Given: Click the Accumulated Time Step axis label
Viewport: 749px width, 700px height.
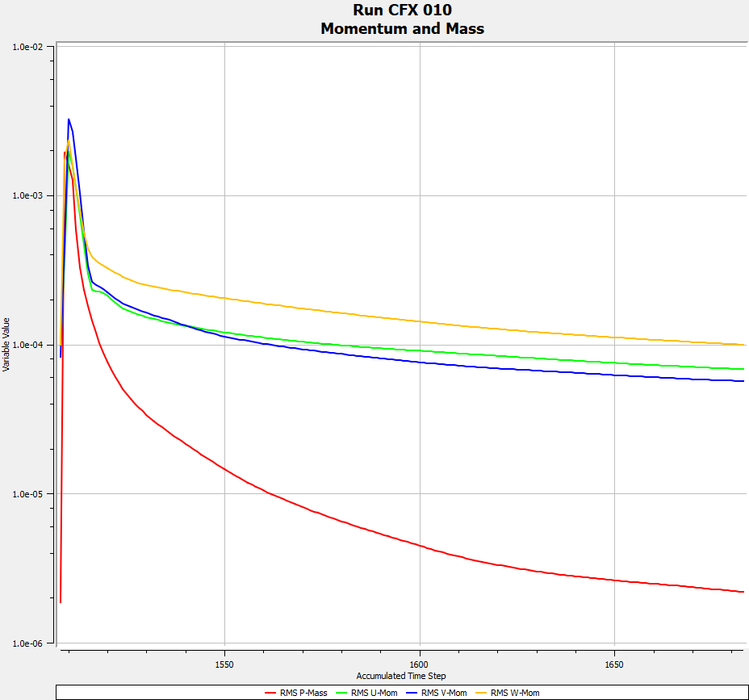Looking at the screenshot, I should click(x=400, y=676).
